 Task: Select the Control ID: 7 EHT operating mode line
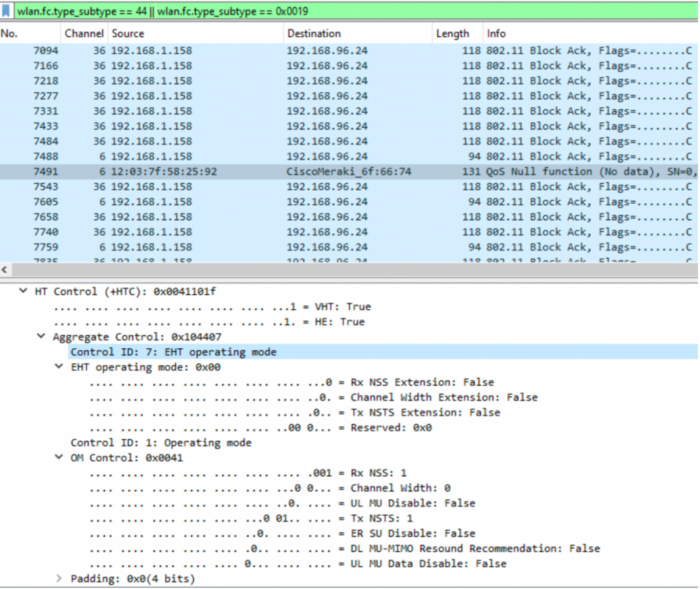(174, 352)
